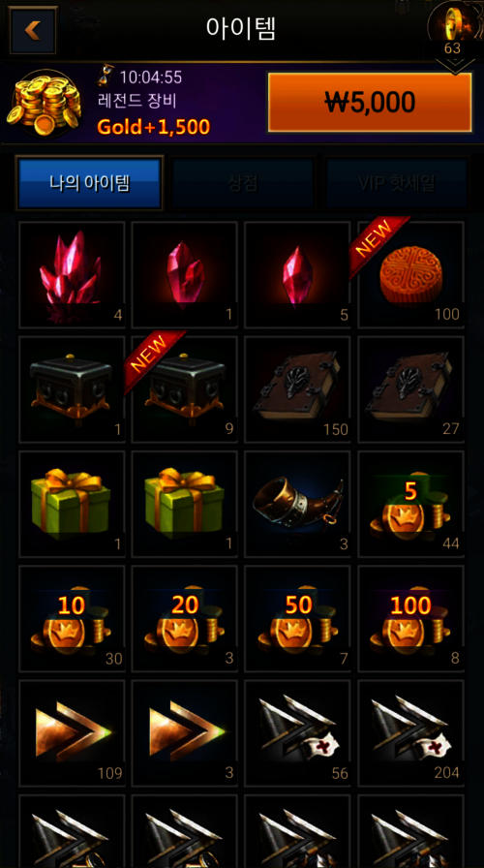Expand the level 63 ring indicator
484x868 pixels.
pyautogui.click(x=454, y=34)
